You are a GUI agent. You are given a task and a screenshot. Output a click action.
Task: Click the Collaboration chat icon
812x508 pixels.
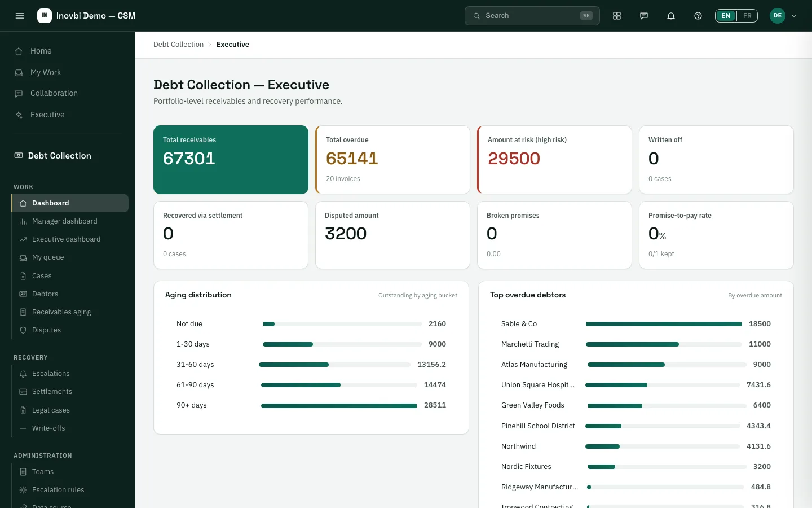19,94
